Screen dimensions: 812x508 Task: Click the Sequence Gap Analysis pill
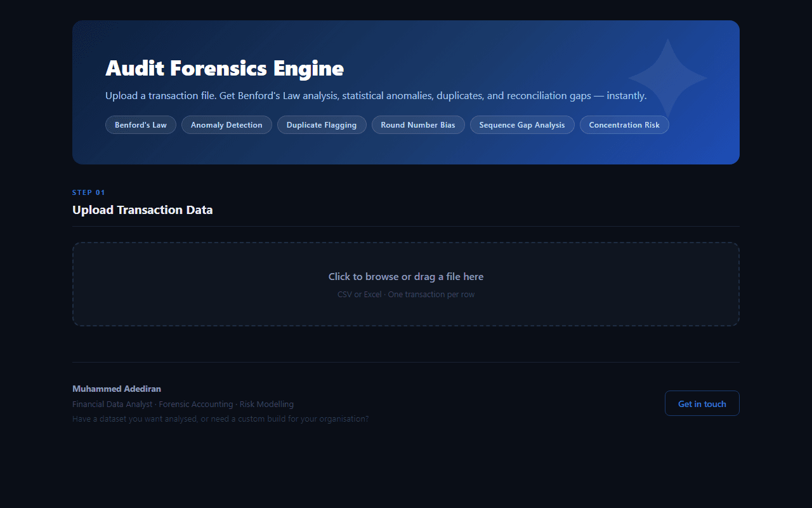pyautogui.click(x=522, y=125)
